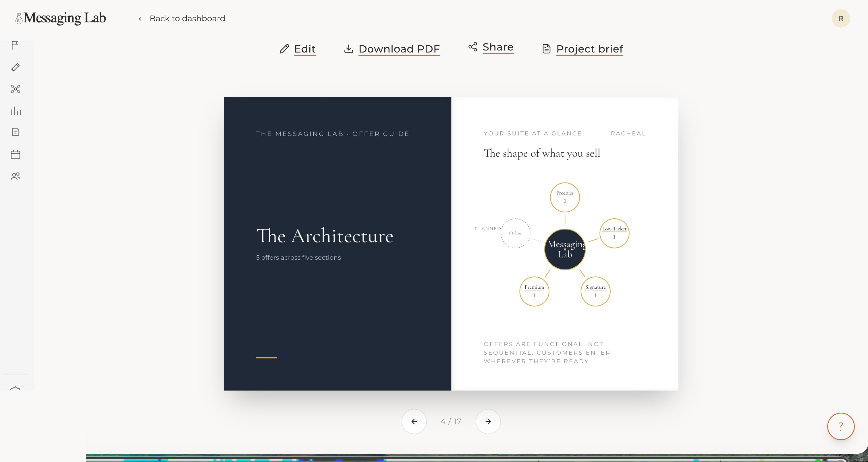Open the document notes sidebar icon

(16, 132)
